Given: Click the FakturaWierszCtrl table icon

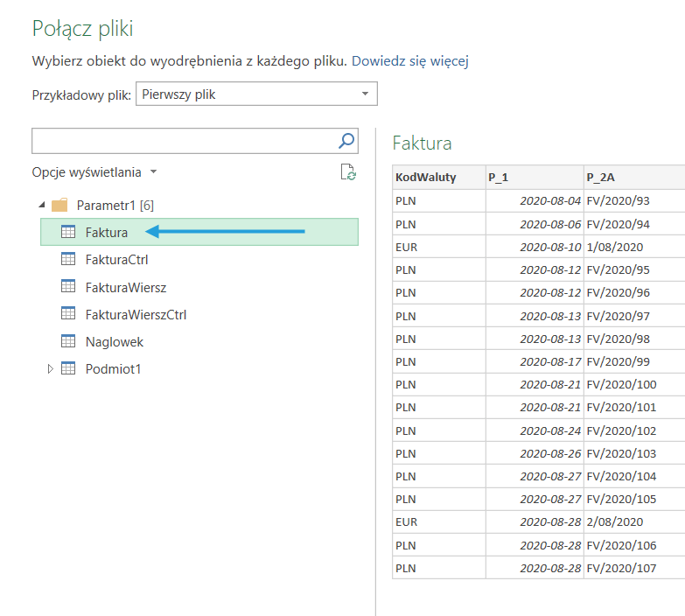Looking at the screenshot, I should click(x=68, y=313).
